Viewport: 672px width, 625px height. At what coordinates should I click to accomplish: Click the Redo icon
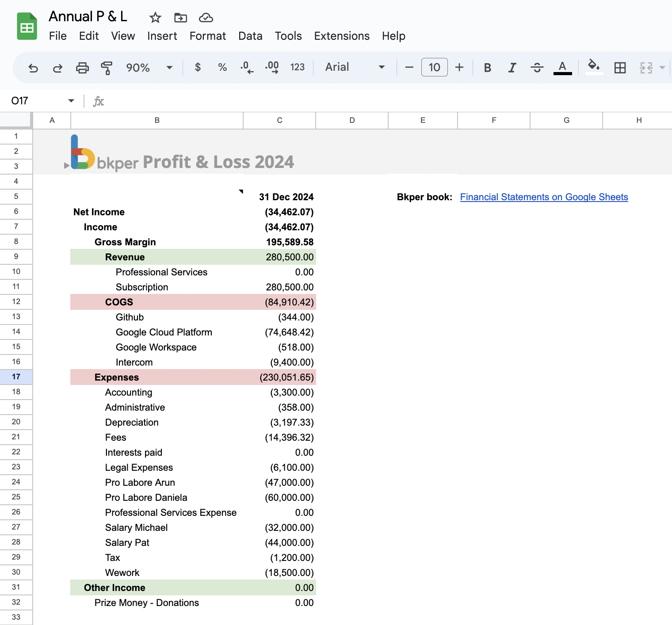(x=57, y=67)
